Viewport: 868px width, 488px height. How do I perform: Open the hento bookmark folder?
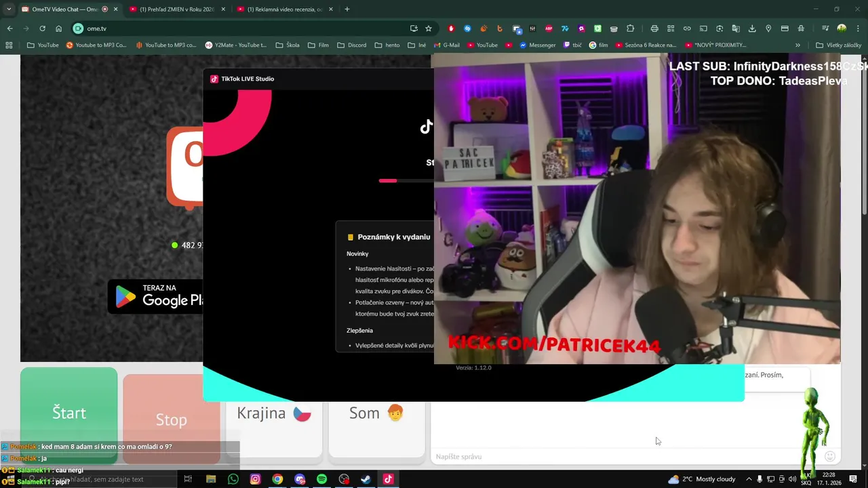[x=387, y=45]
